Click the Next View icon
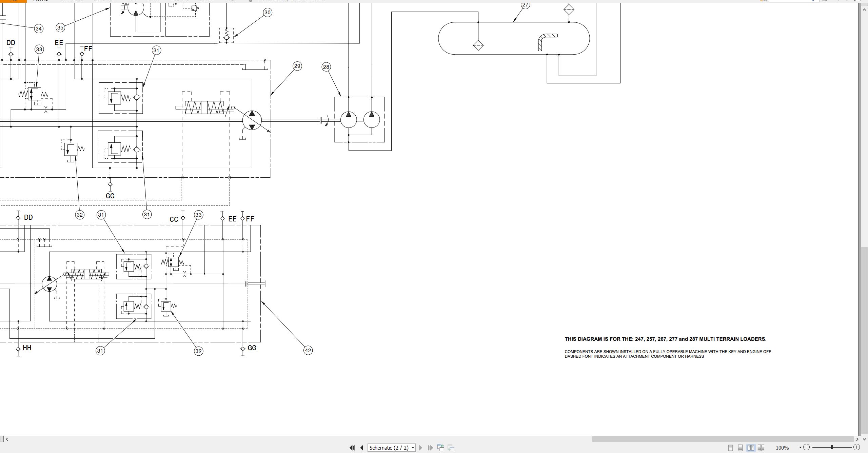This screenshot has width=868, height=453. 451,448
